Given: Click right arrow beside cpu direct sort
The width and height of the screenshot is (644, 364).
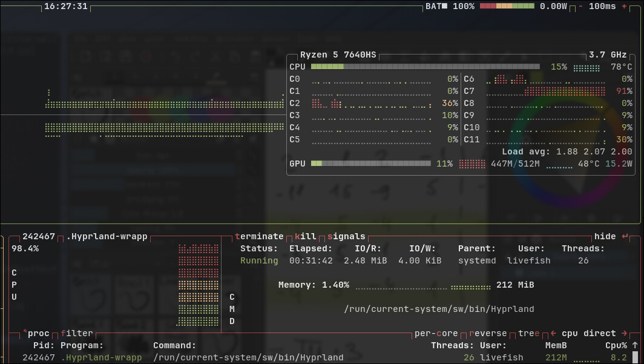Looking at the screenshot, I should coord(623,333).
